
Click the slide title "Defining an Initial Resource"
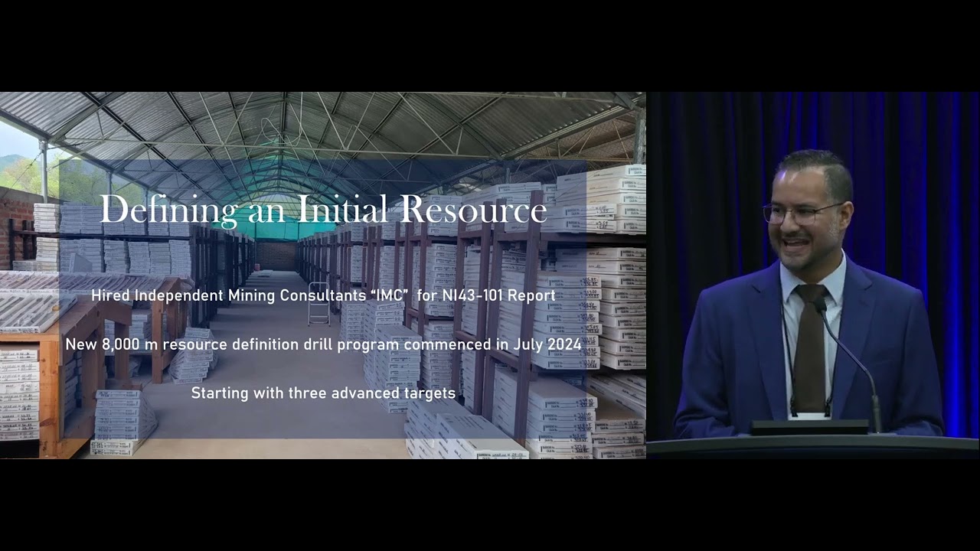click(322, 210)
